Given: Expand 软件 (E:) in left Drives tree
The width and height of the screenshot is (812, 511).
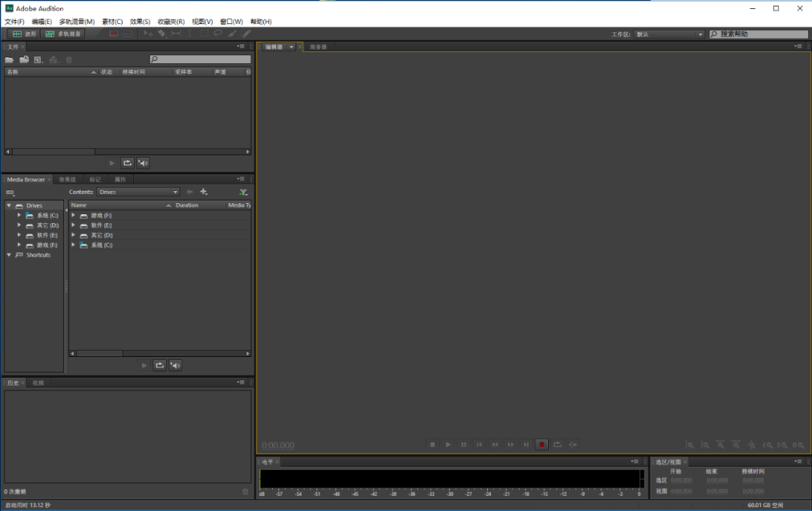Looking at the screenshot, I should click(x=19, y=235).
